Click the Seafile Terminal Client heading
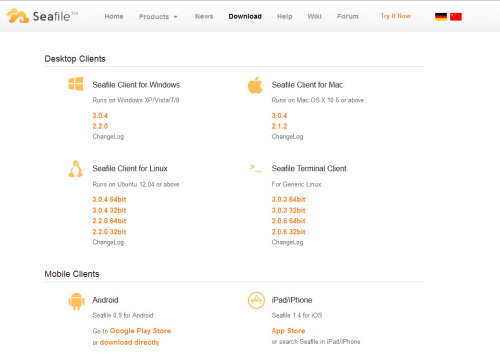 (x=309, y=169)
